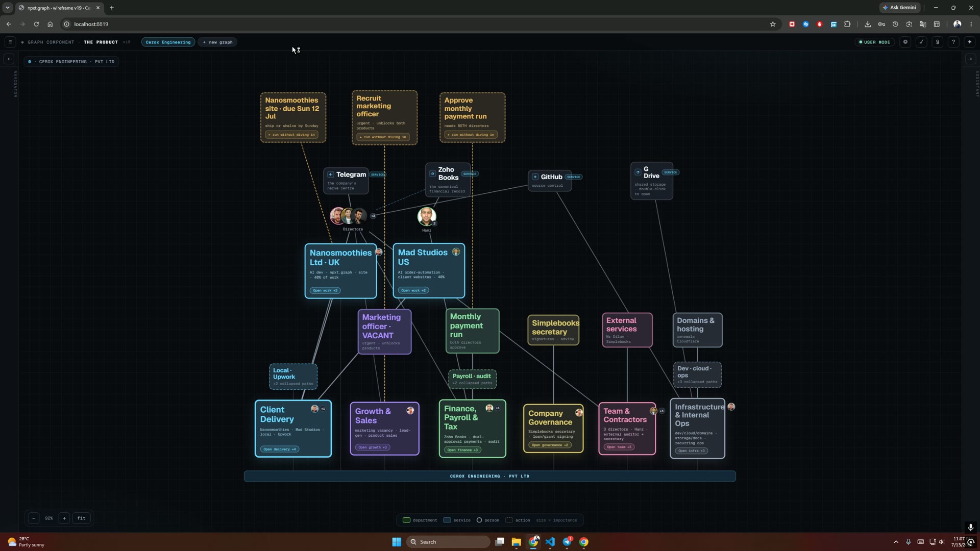The width and height of the screenshot is (980, 551).
Task: Click the fit view button
Action: [x=82, y=518]
